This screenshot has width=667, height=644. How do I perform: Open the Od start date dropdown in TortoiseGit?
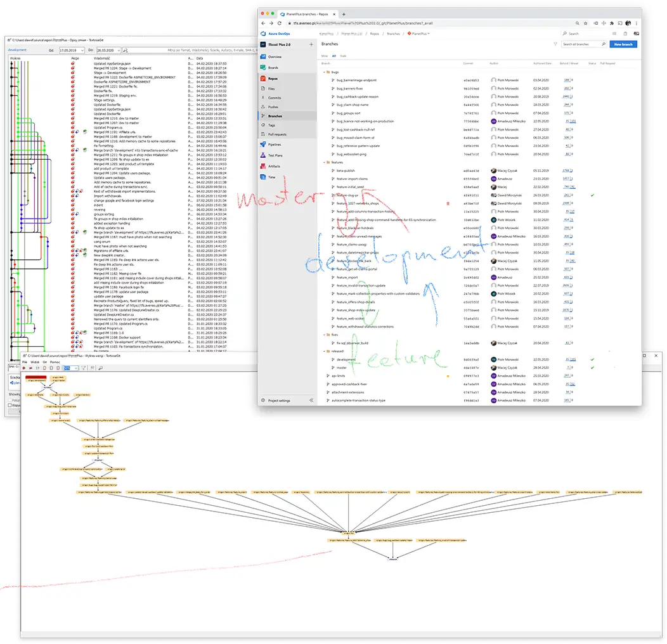[x=82, y=50]
